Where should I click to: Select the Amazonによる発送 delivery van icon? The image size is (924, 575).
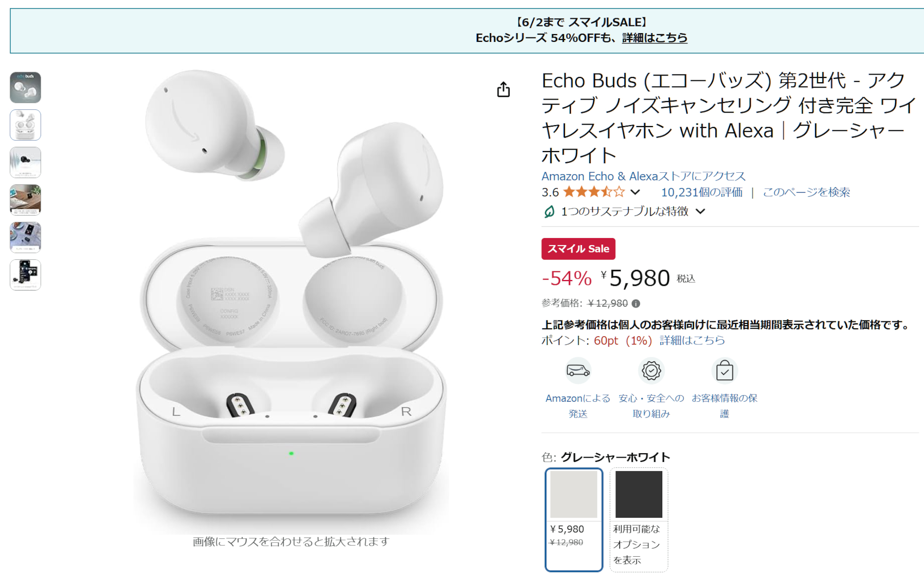coord(577,371)
